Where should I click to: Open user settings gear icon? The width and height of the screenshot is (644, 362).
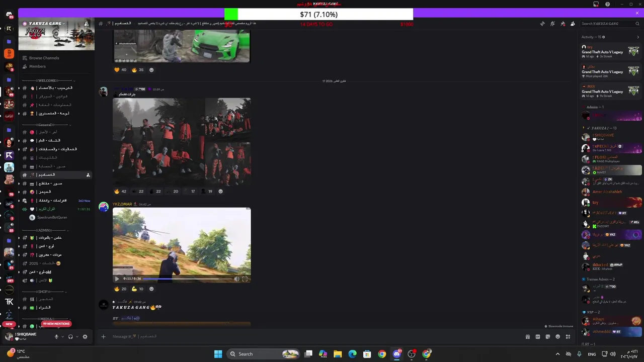pyautogui.click(x=85, y=337)
